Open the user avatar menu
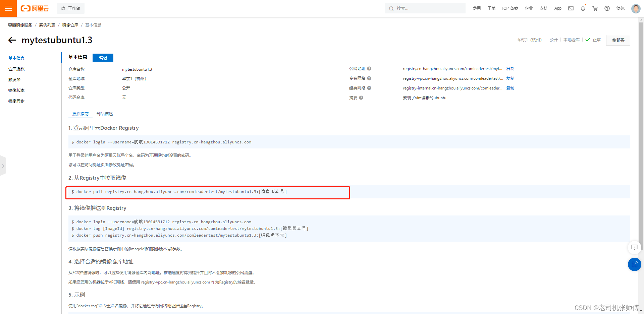The width and height of the screenshot is (644, 314). (x=636, y=8)
